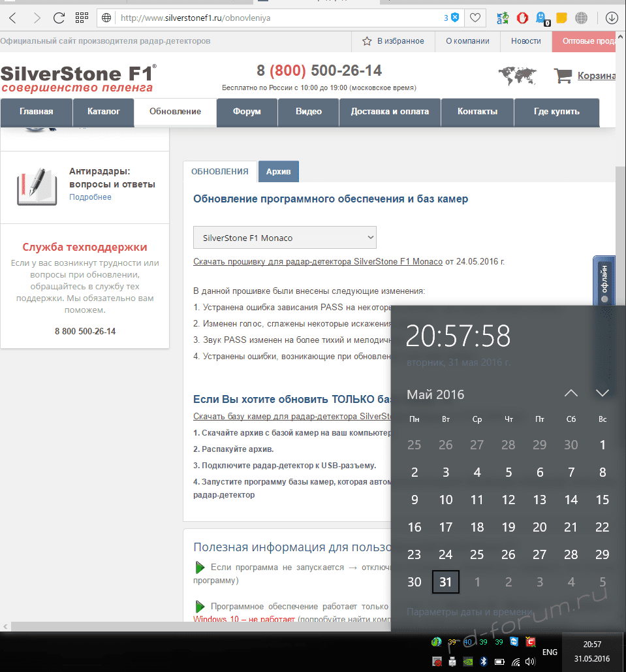Open the Главная menu item

click(x=37, y=112)
